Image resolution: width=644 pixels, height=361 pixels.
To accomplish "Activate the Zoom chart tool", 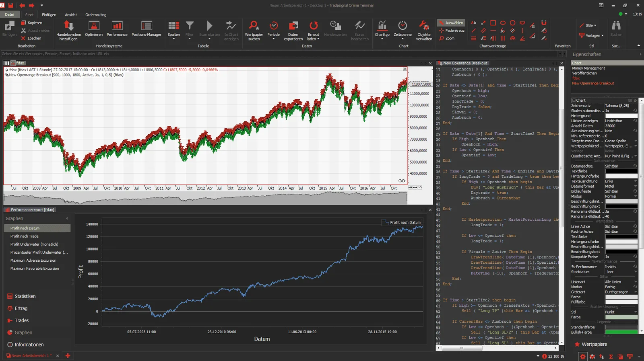I will tap(447, 38).
